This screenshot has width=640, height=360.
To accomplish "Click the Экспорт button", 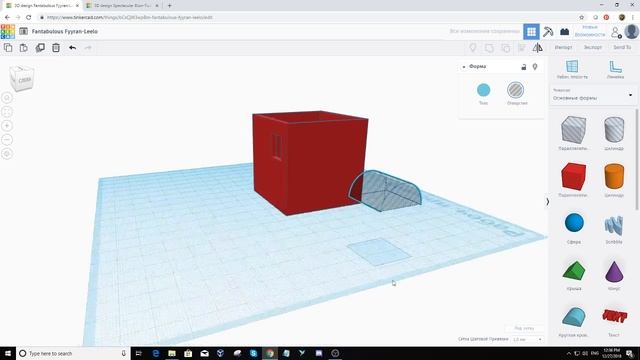I will (593, 47).
